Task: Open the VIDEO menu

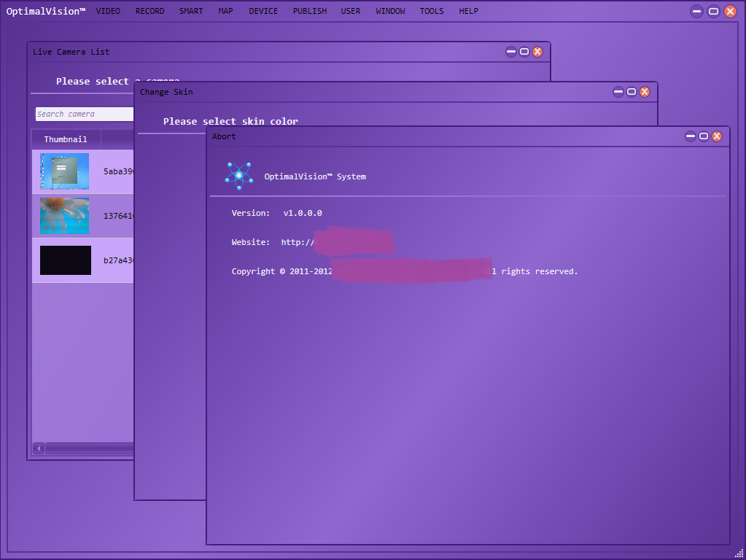Action: point(108,11)
